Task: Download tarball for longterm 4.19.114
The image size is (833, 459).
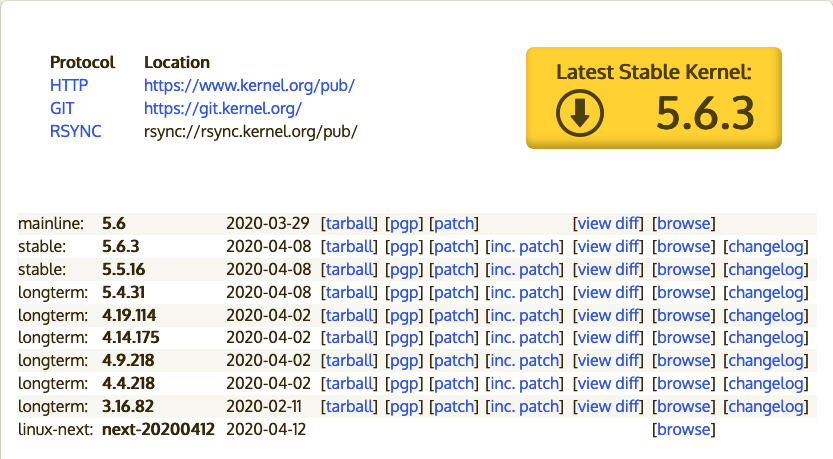Action: tap(349, 315)
